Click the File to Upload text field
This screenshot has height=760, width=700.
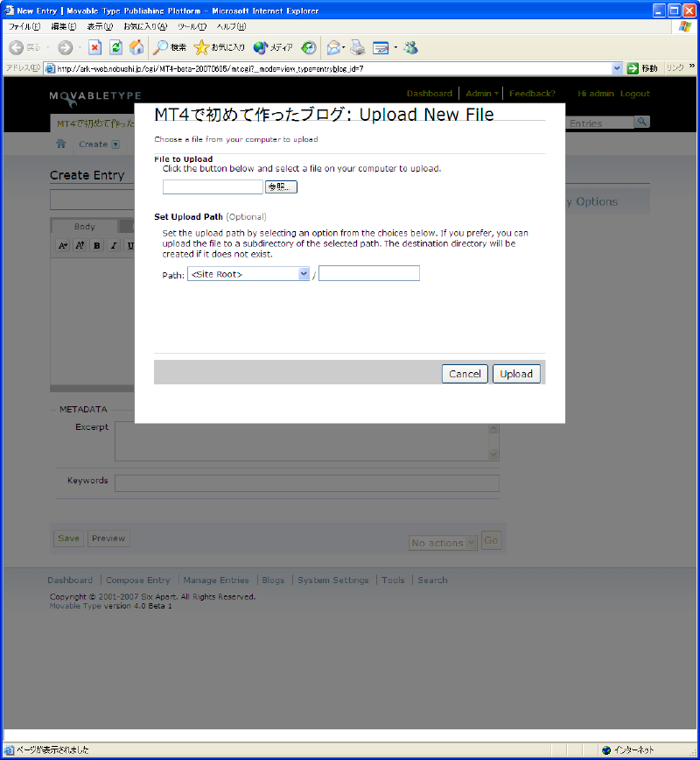pyautogui.click(x=213, y=186)
